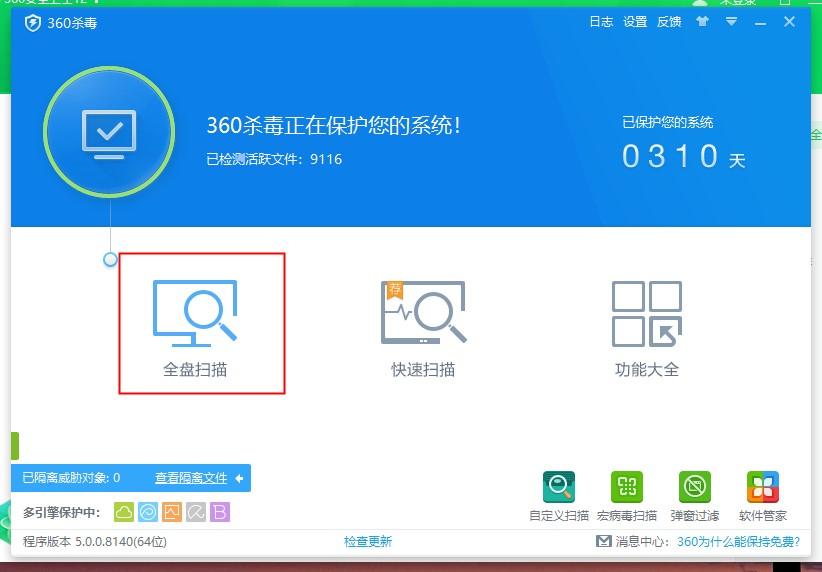Click the purple B engine icon

220,512
